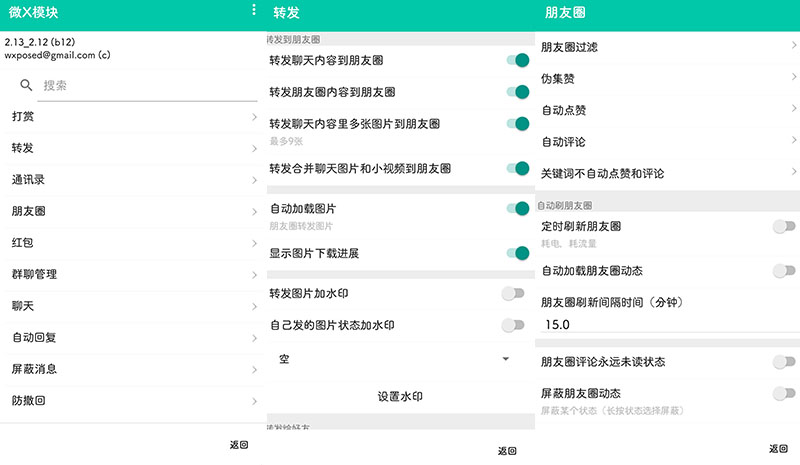Expand the 转发 row chevron arrow
This screenshot has height=465, width=800.
pos(255,149)
